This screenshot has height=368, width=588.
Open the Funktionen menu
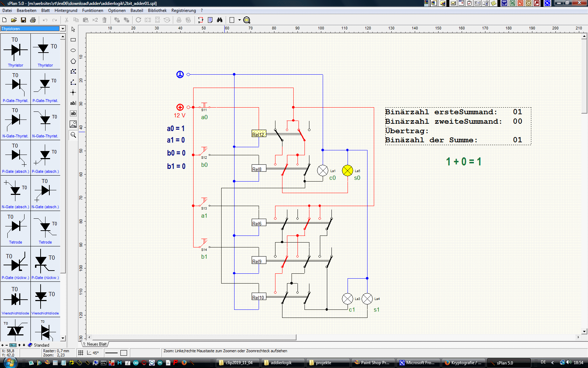(x=93, y=11)
